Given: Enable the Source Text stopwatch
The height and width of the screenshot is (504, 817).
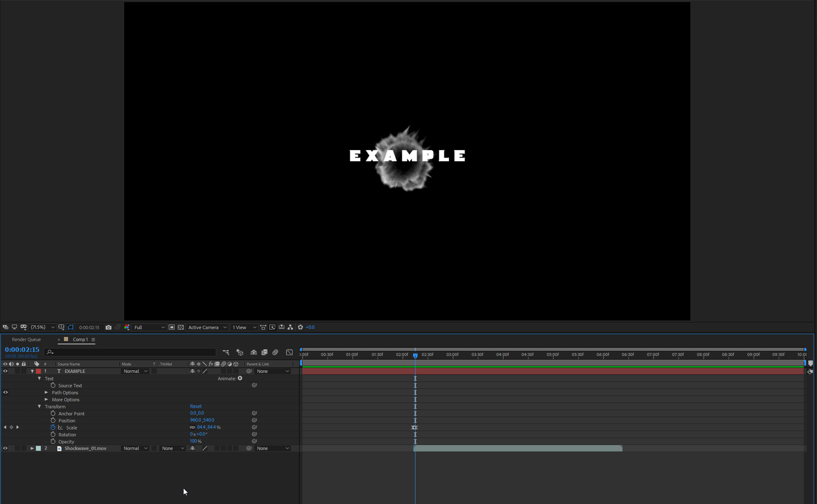Looking at the screenshot, I should point(53,385).
